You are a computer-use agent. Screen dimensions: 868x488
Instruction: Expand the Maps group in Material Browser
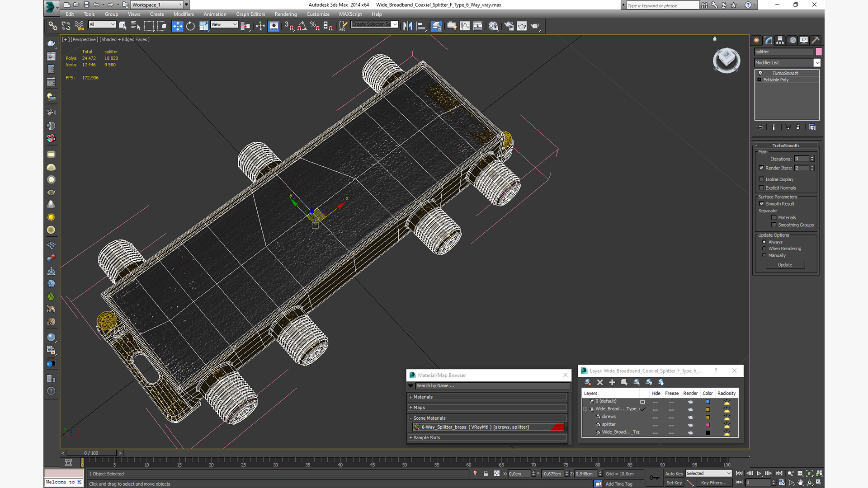tap(487, 408)
